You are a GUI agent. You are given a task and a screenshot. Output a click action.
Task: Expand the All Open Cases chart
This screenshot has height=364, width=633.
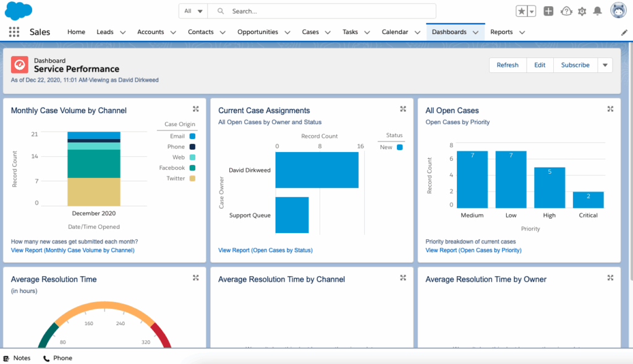[x=610, y=109]
